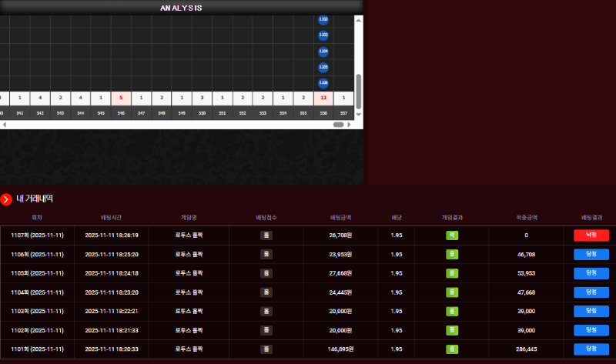Screen dimensions: 616x364
Task: Click the green game result badge for round 1107
Action: pyautogui.click(x=452, y=235)
